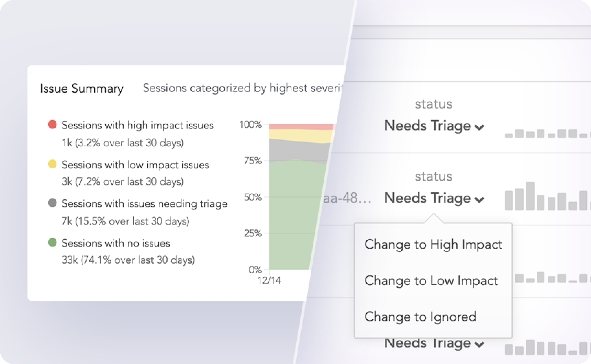Choose Change to Low Impact option

(x=431, y=281)
